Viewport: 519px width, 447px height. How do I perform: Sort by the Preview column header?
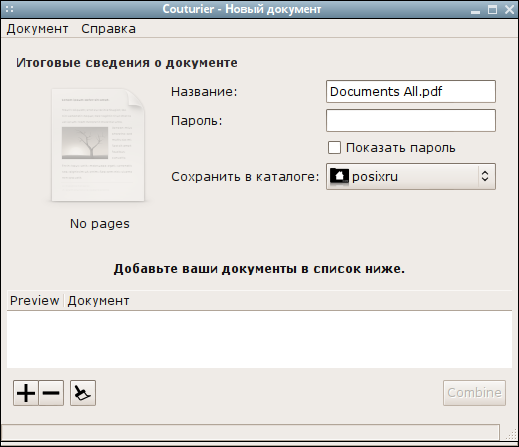point(35,301)
